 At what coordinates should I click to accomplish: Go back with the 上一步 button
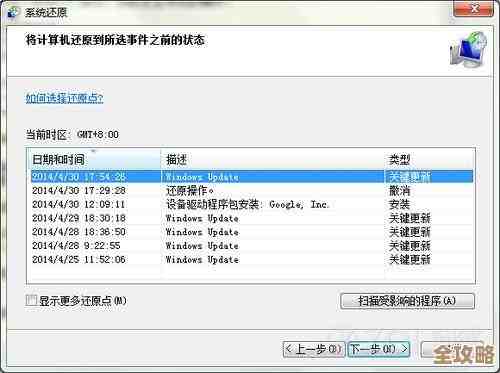click(x=314, y=349)
